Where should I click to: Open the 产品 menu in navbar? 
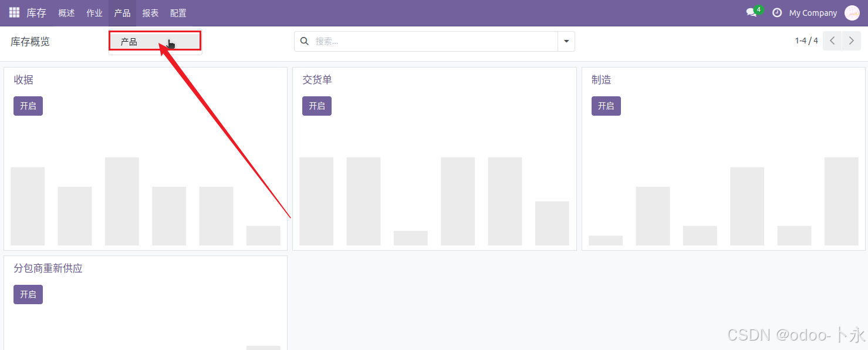(122, 13)
